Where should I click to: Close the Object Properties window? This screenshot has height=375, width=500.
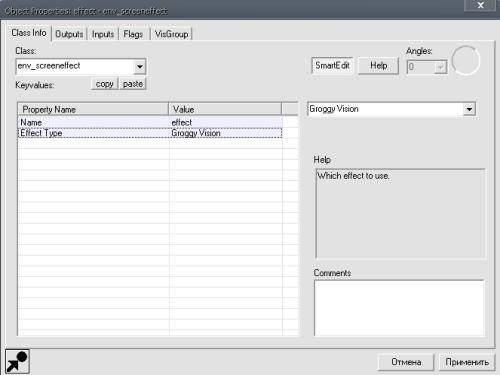(480, 5)
